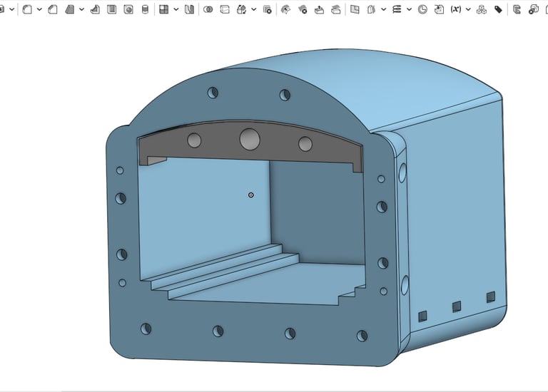Open the dropdown next to Draft
548x392 pixels.
pos(81,9)
